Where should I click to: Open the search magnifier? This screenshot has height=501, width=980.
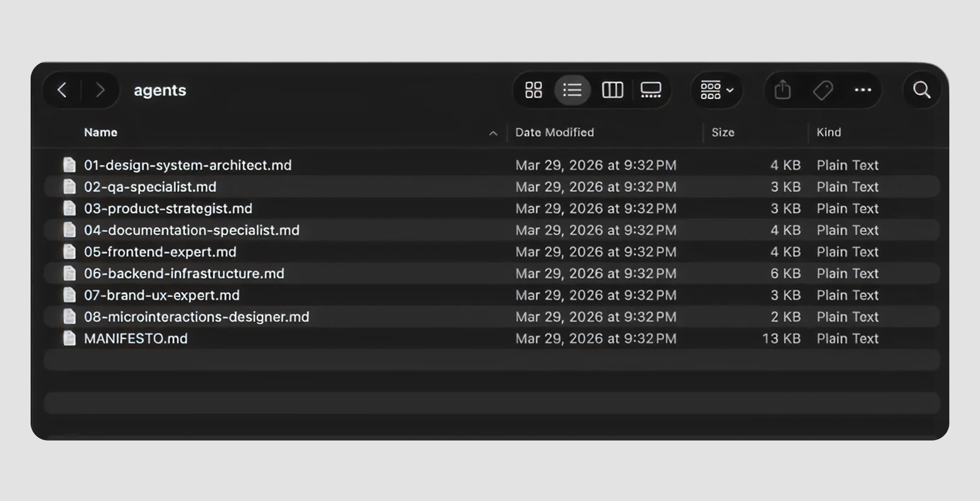click(921, 90)
